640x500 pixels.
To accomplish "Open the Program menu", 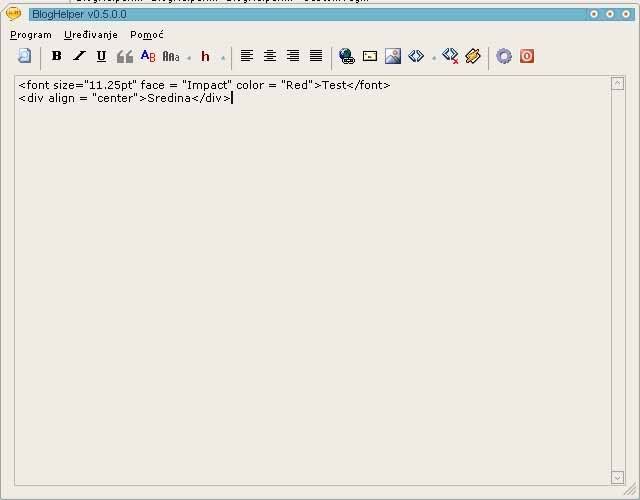I will [31, 34].
